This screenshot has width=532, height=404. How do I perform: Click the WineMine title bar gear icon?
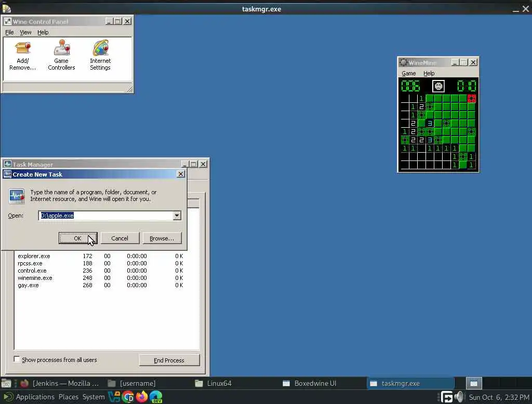[x=403, y=62]
